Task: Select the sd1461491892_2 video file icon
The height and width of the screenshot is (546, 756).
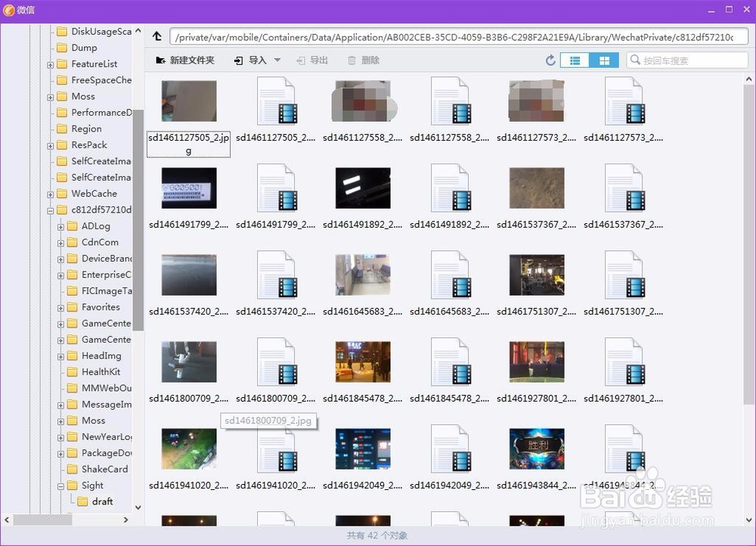Action: (x=450, y=188)
